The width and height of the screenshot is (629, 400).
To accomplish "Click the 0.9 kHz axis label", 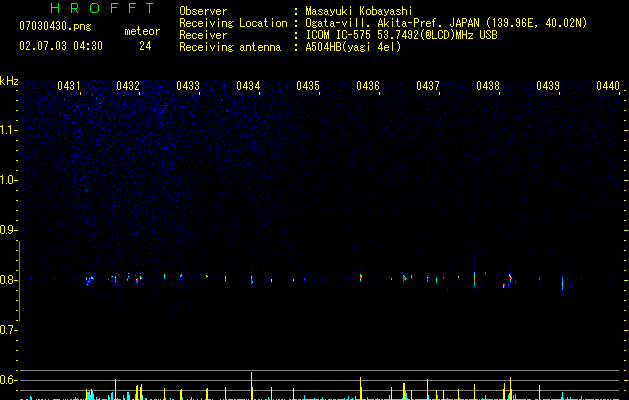I will coord(8,230).
